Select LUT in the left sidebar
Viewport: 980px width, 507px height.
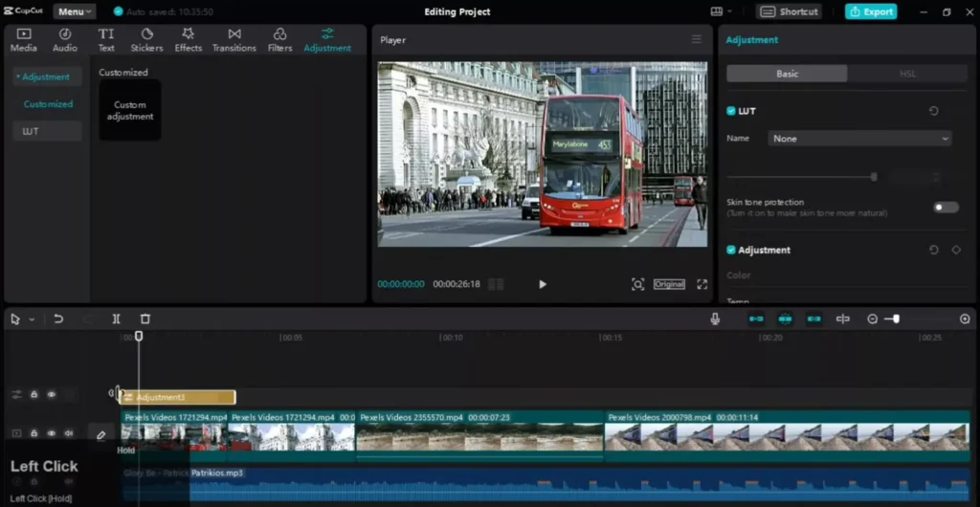pyautogui.click(x=48, y=131)
